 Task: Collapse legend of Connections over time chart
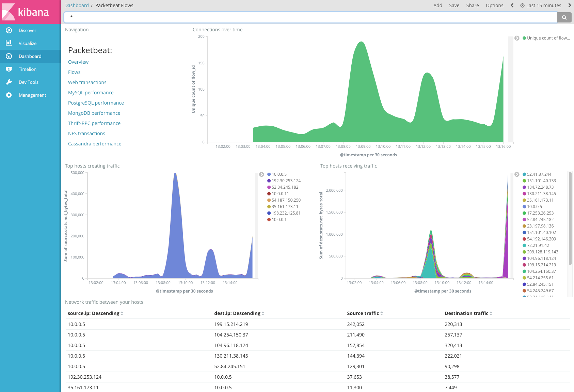(517, 38)
